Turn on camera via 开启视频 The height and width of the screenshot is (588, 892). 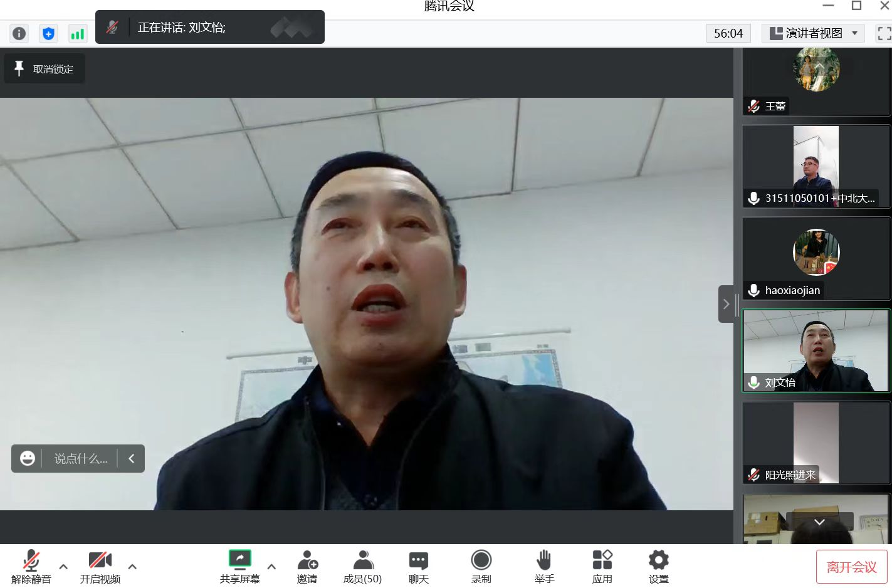100,566
